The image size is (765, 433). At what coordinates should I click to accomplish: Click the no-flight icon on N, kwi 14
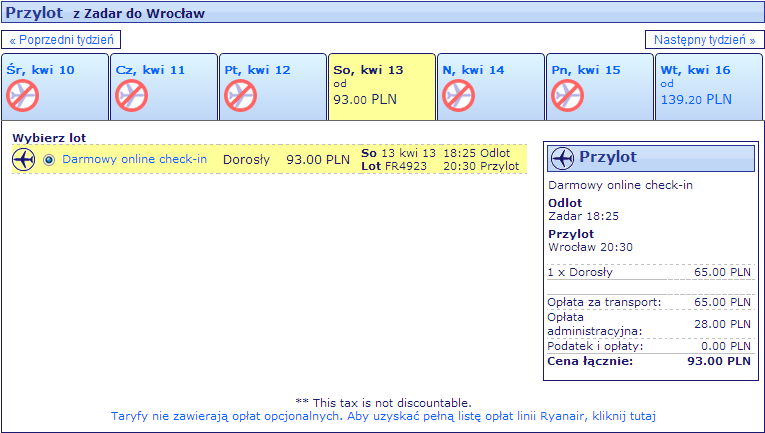point(459,96)
